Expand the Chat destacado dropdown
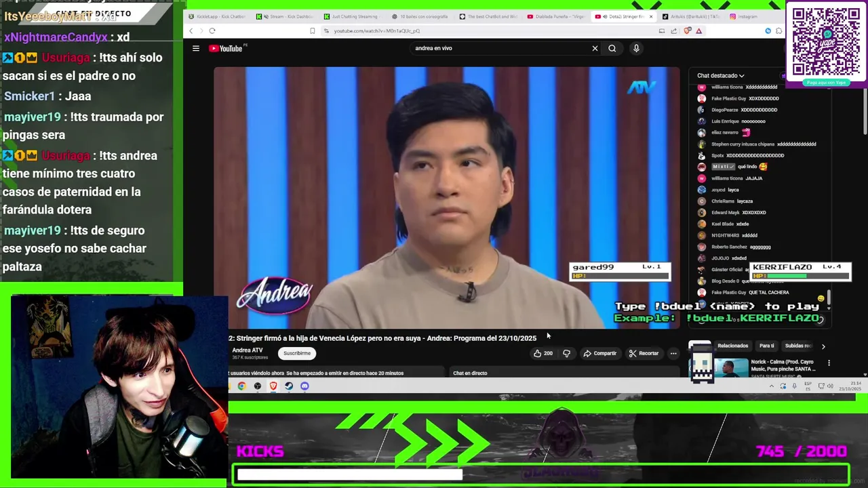This screenshot has height=488, width=868. (x=721, y=76)
